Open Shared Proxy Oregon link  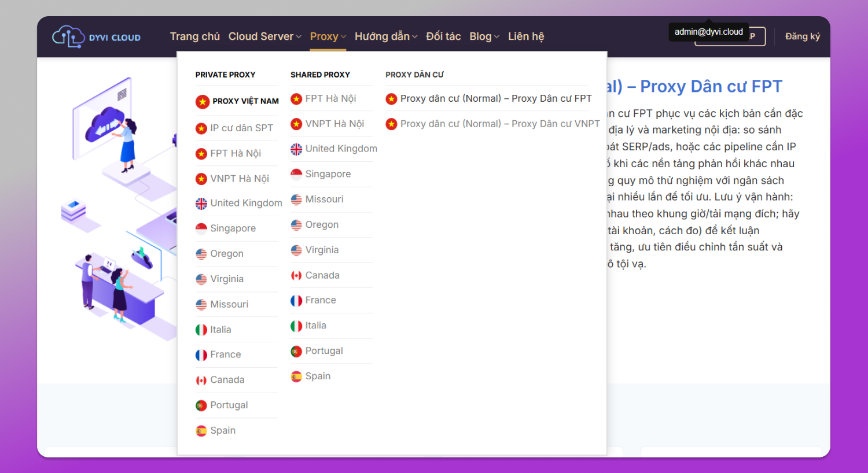(x=322, y=224)
